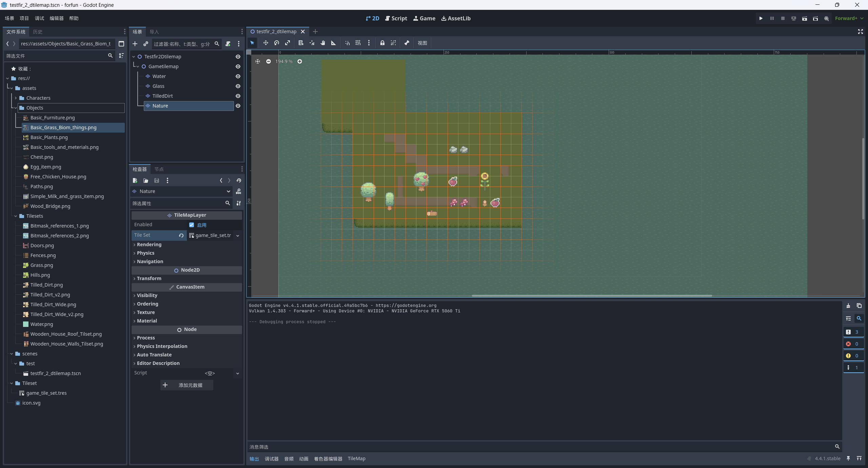Activate the Pan mode hand tool

coord(323,43)
